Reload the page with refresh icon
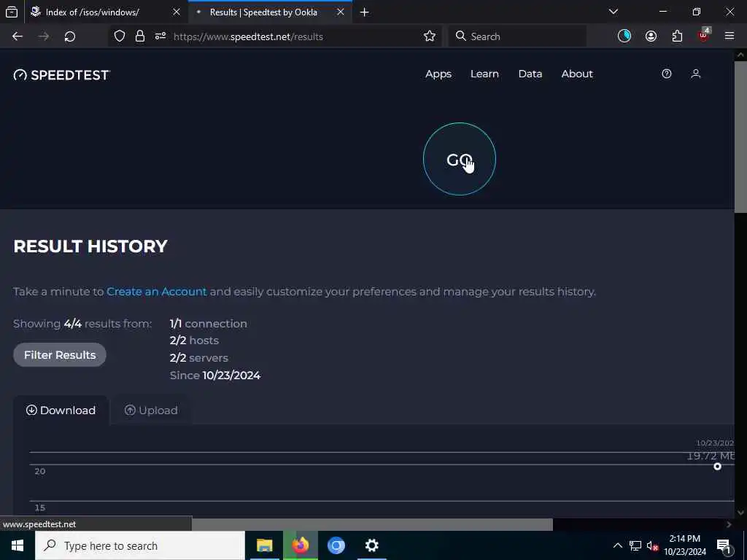This screenshot has height=560, width=747. (x=70, y=36)
